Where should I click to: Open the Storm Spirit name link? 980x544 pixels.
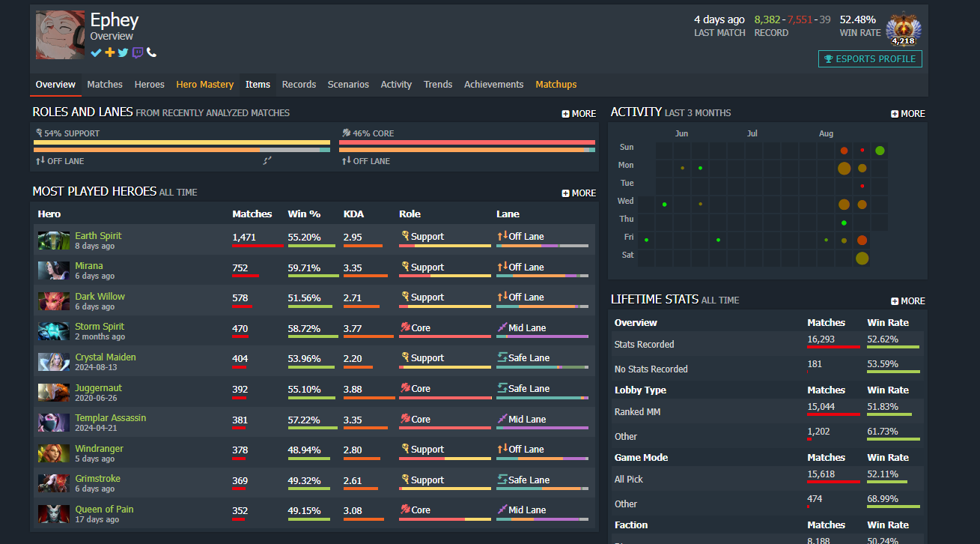tap(100, 327)
